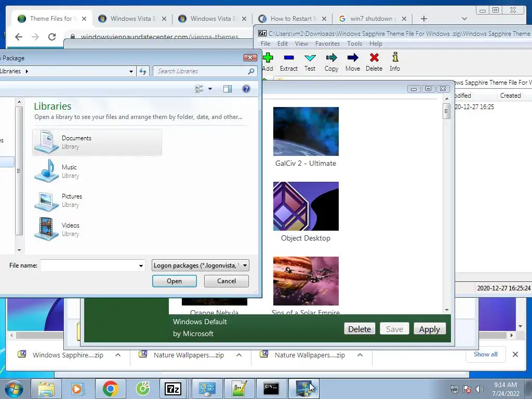Click Cancel in the file dialog
The width and height of the screenshot is (532, 399).
(x=227, y=281)
